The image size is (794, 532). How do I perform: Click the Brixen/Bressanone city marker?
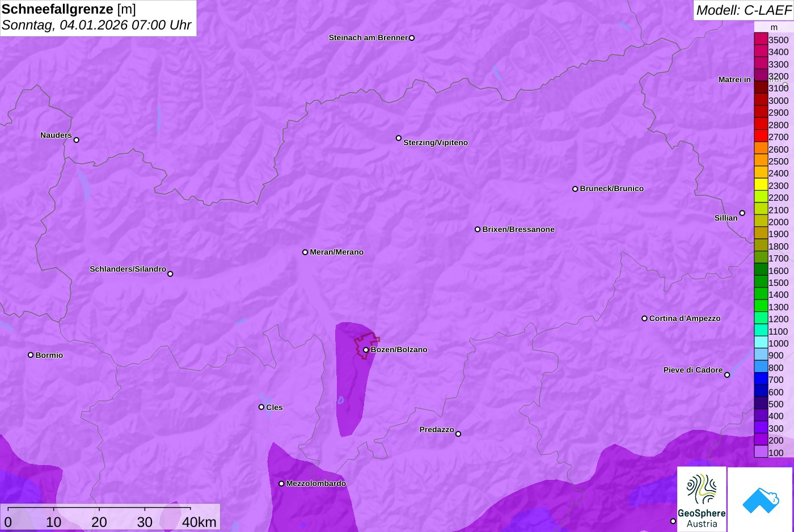pos(478,229)
